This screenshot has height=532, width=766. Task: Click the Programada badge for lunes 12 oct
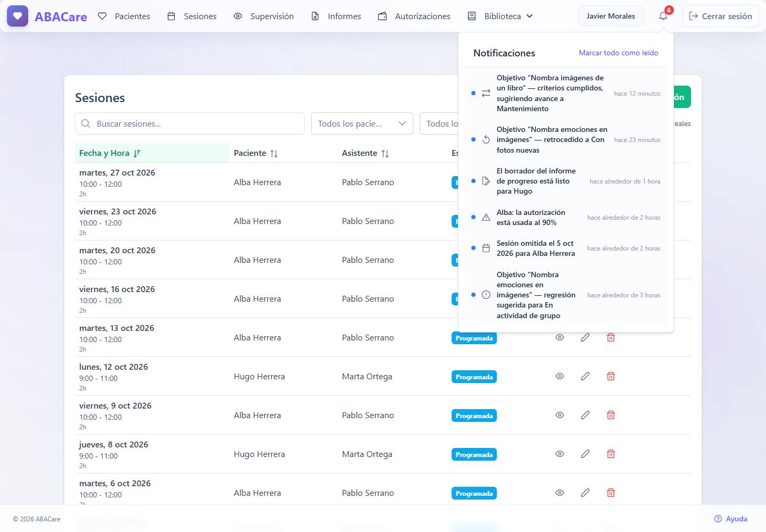tap(474, 377)
